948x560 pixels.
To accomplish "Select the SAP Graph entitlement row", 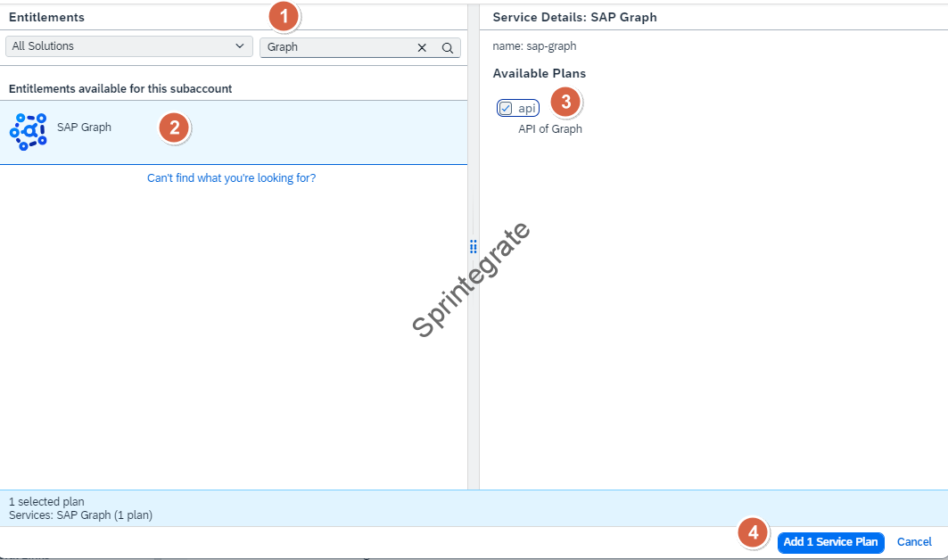I will pyautogui.click(x=234, y=133).
